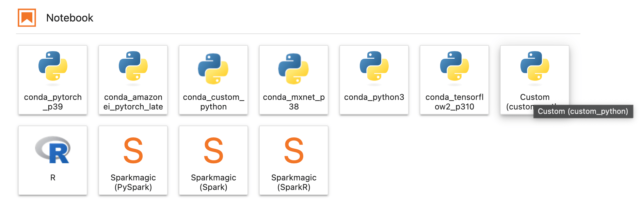This screenshot has width=644, height=208.
Task: Open a conda_tensorflow2_p310 notebook
Action: [454, 80]
